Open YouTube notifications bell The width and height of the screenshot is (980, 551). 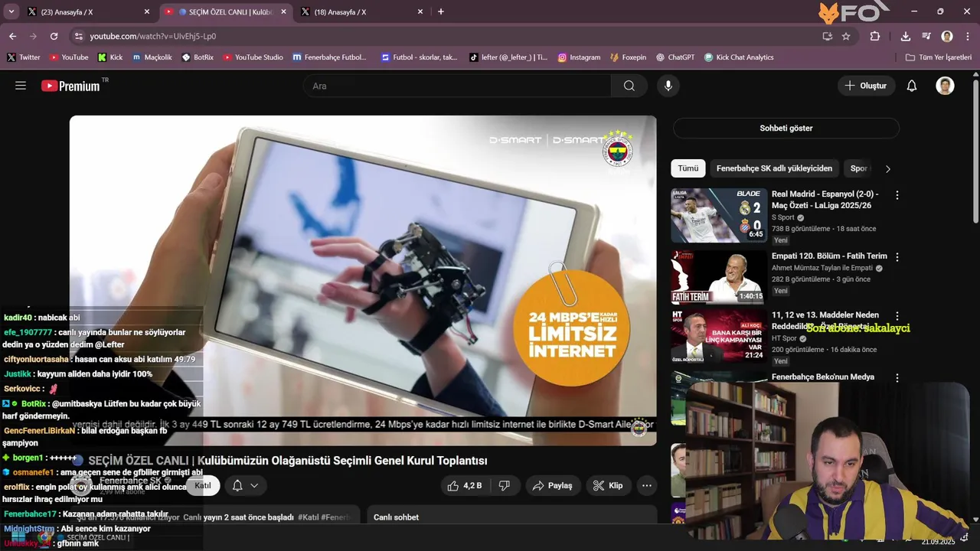coord(912,86)
